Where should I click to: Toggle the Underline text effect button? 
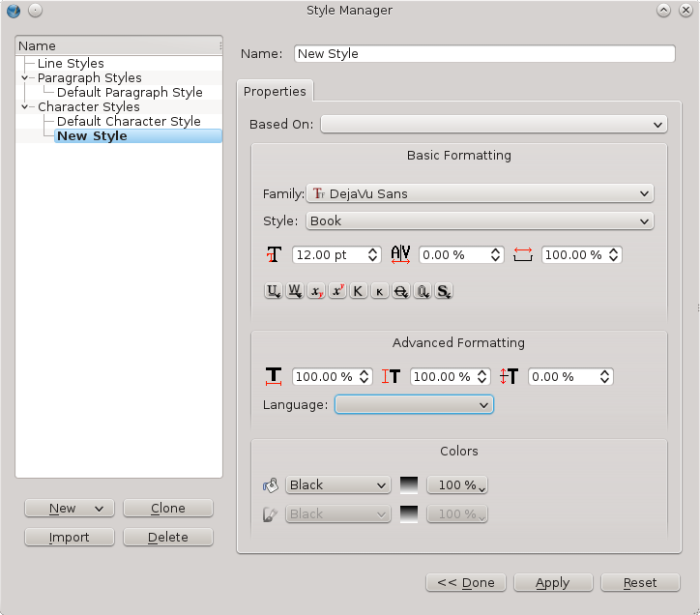[274, 291]
